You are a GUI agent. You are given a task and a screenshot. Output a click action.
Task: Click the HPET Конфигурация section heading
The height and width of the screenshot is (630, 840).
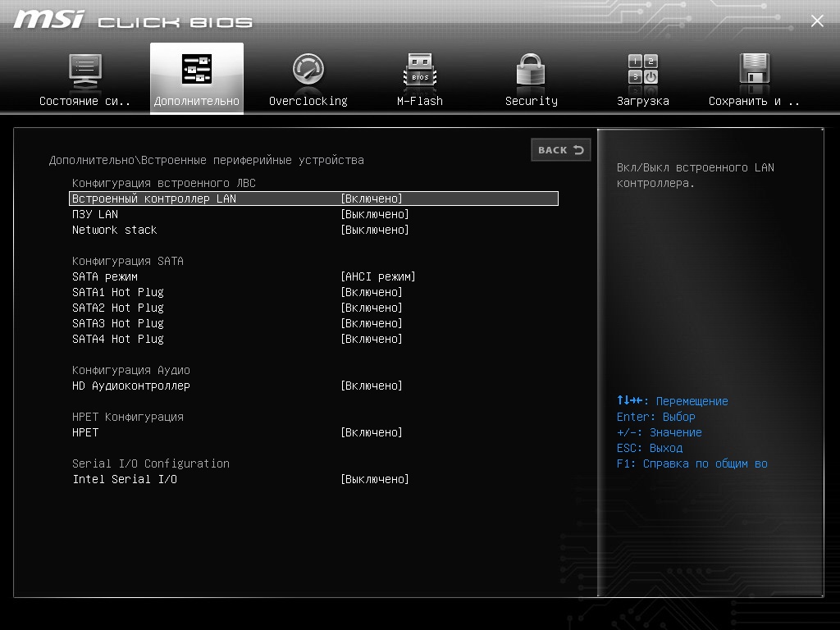click(128, 417)
